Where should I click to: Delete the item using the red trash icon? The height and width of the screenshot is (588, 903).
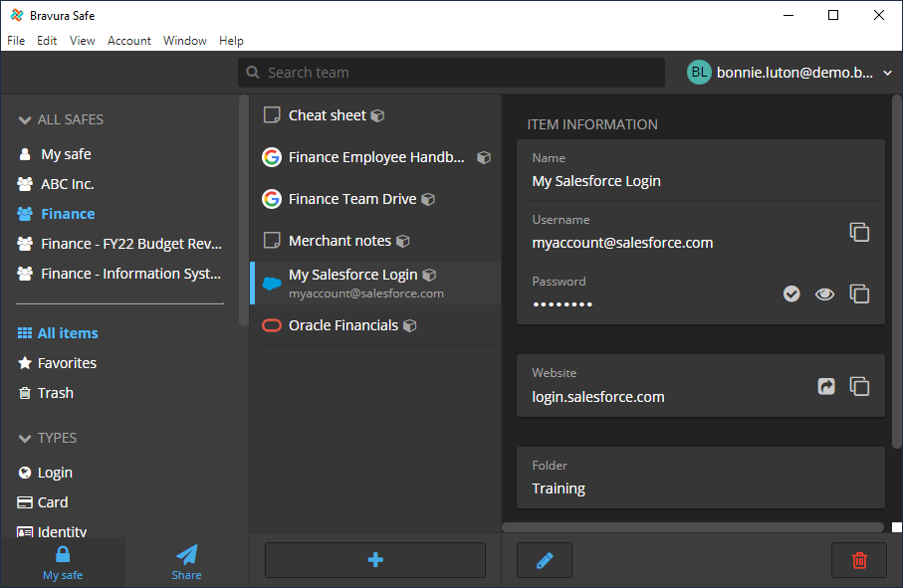pos(858,560)
